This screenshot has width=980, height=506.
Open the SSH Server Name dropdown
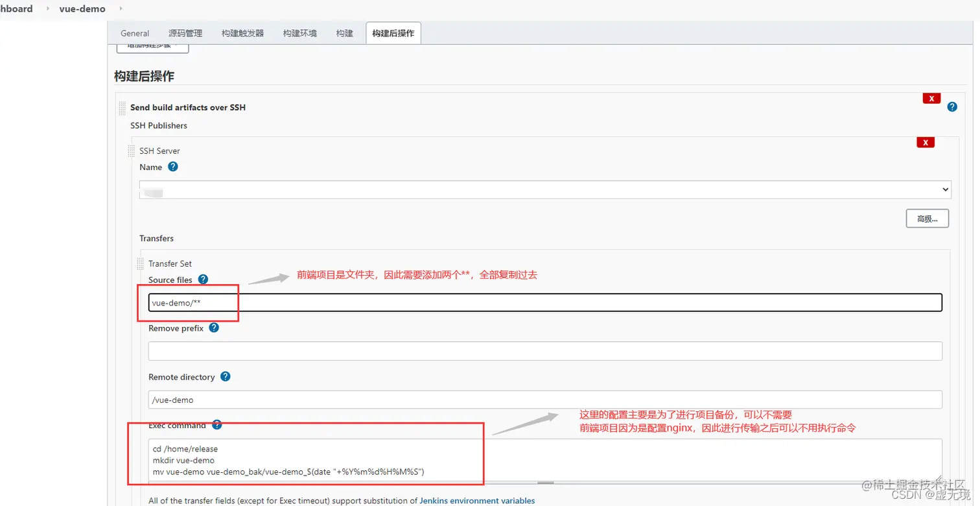(x=545, y=189)
